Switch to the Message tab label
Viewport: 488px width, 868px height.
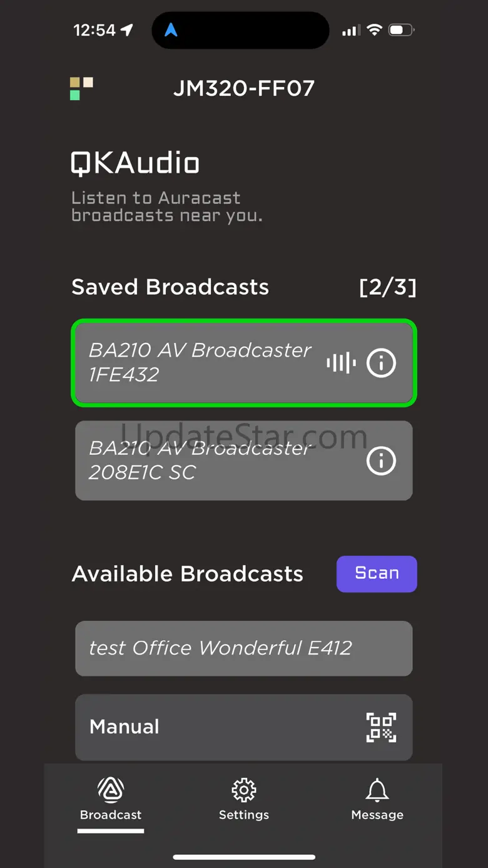(377, 815)
